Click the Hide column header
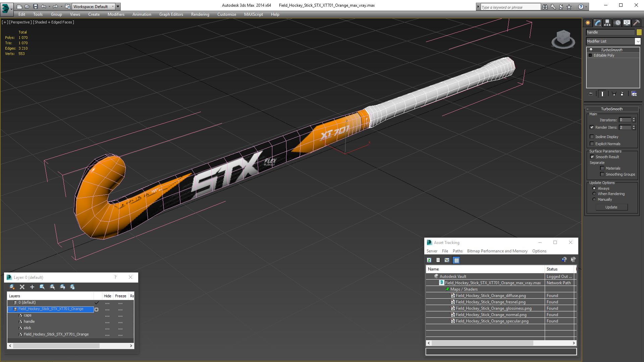 click(107, 296)
